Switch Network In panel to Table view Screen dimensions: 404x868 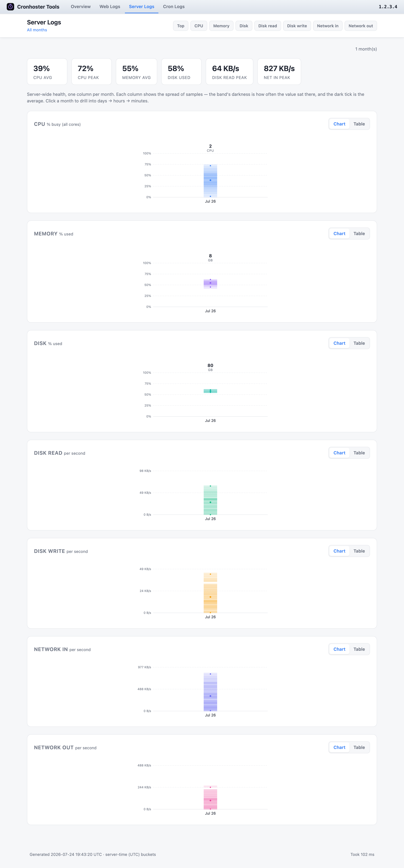click(359, 649)
